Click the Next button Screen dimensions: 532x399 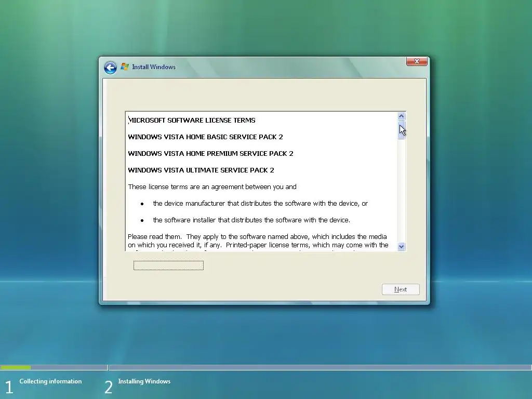(x=401, y=289)
